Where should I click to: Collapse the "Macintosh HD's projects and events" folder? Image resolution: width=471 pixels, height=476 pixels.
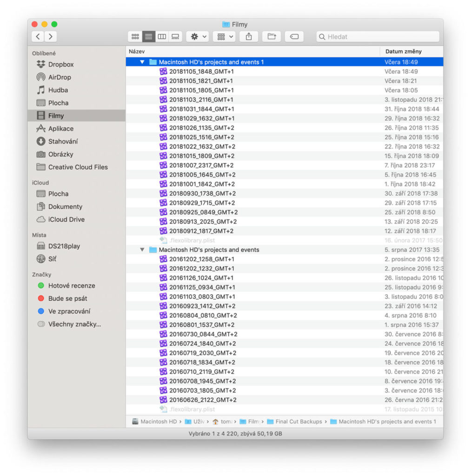point(142,250)
